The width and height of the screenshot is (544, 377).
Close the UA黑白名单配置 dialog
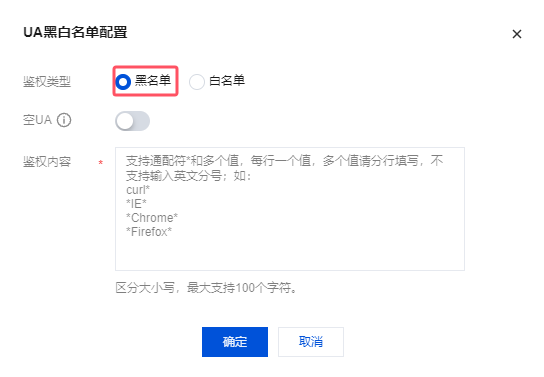pos(517,34)
